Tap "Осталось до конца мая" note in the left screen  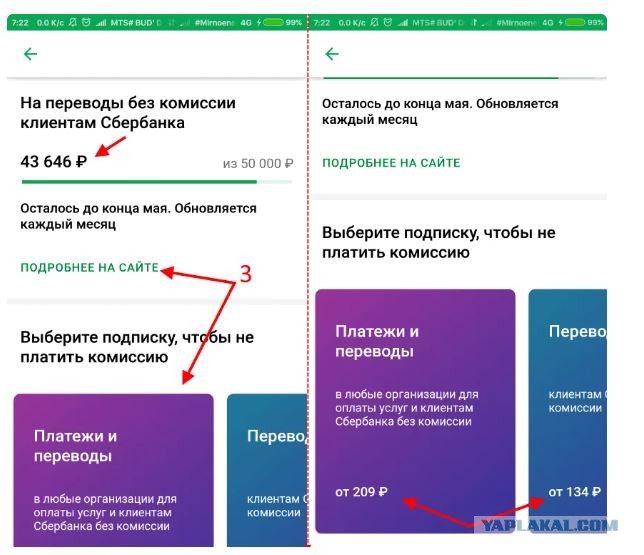pyautogui.click(x=138, y=216)
